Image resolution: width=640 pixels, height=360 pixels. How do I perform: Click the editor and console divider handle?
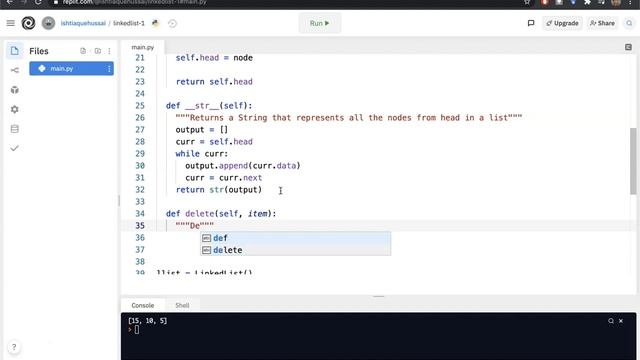coord(378,296)
